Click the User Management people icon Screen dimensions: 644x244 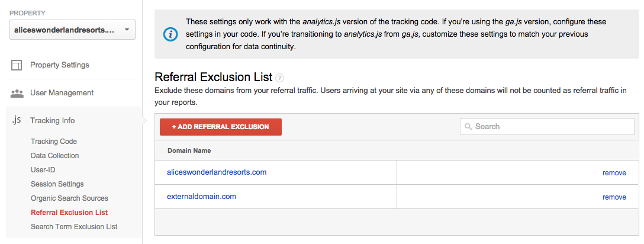tap(17, 93)
